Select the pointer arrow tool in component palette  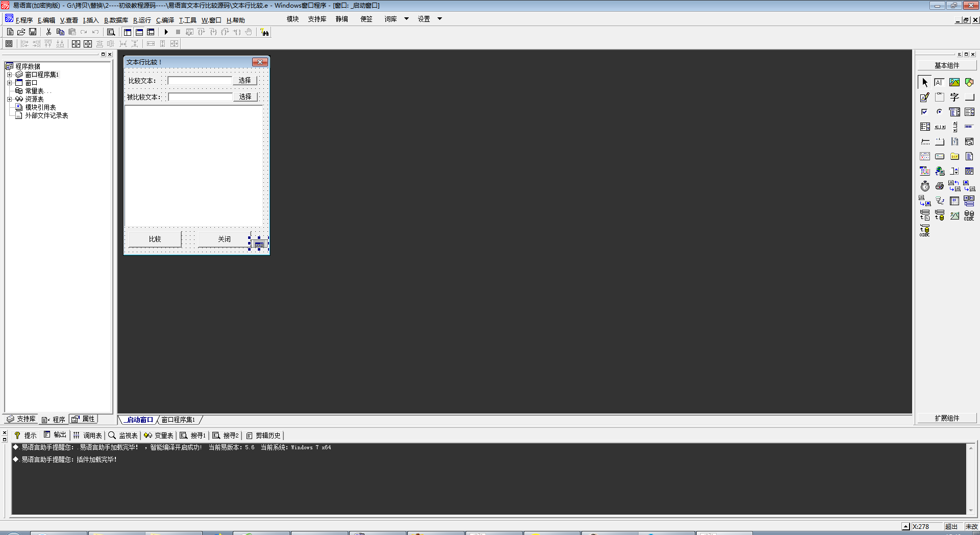point(925,82)
